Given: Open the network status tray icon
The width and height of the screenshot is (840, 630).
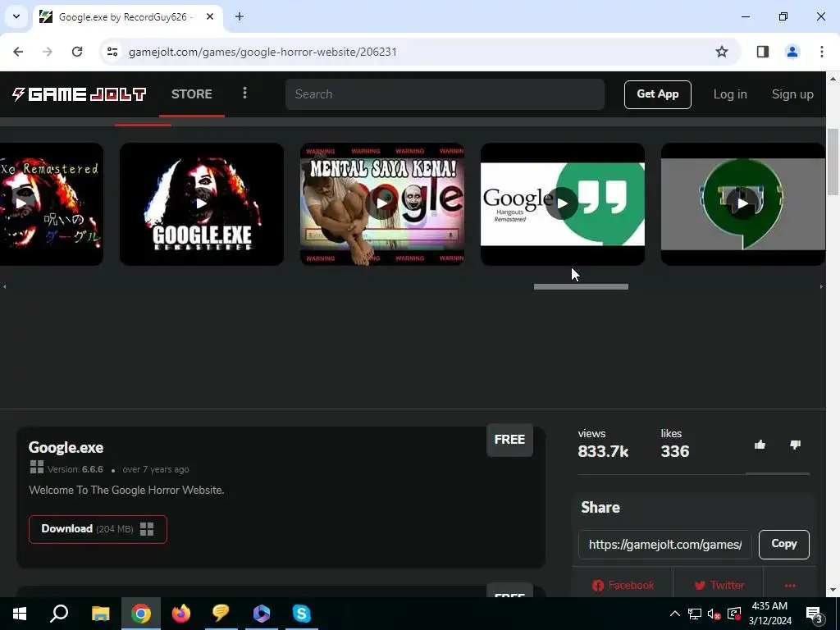Looking at the screenshot, I should point(695,614).
